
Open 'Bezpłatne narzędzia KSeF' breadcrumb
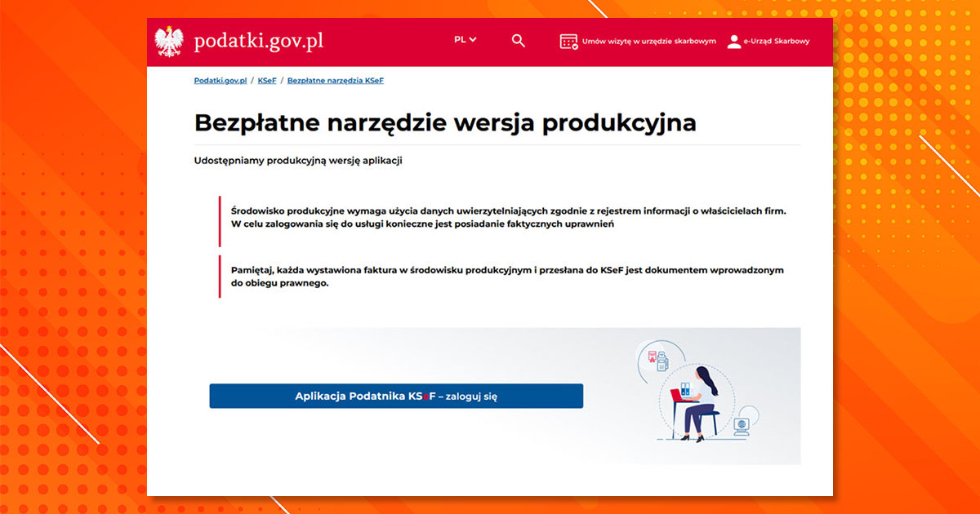coord(335,81)
